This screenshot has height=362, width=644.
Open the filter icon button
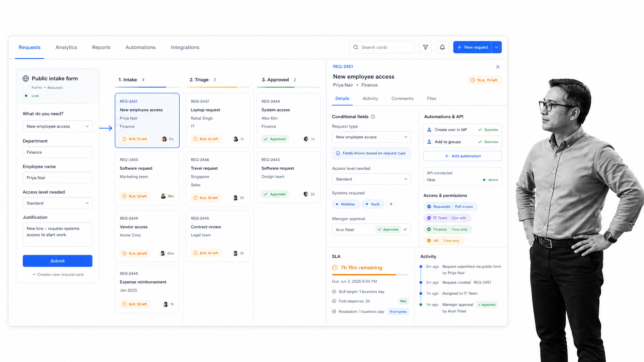(425, 47)
